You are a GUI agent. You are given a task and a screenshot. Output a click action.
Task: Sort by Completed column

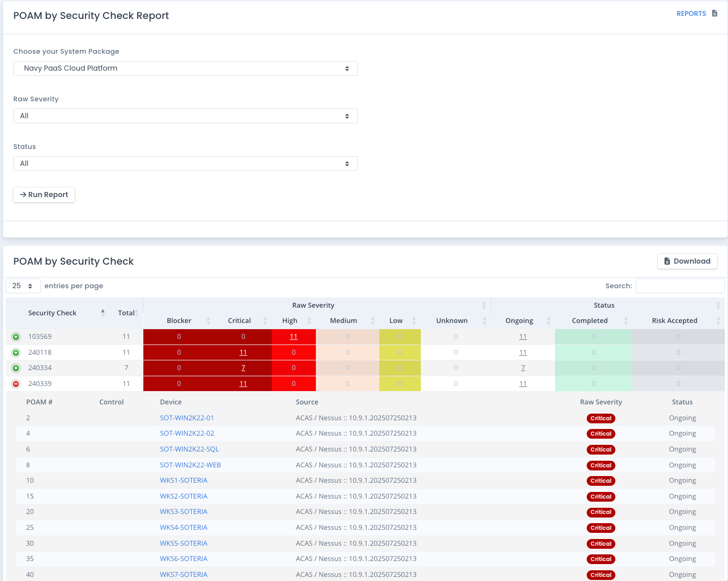pyautogui.click(x=593, y=320)
